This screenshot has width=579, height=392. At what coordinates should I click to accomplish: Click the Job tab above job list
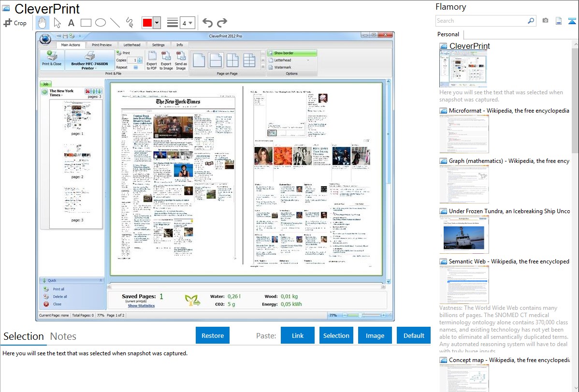(x=45, y=84)
